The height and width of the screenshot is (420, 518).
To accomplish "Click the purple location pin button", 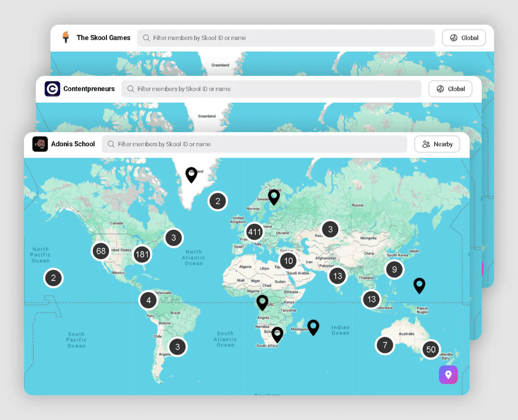I will coord(448,375).
